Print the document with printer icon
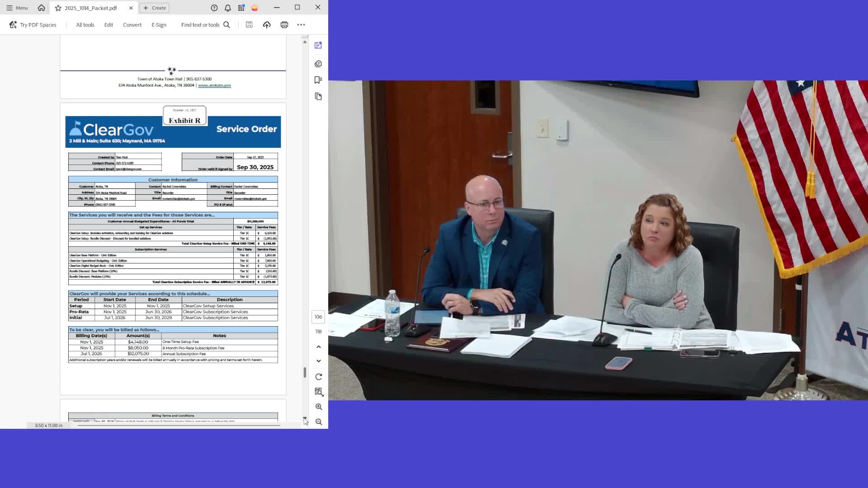This screenshot has width=868, height=488. (284, 25)
